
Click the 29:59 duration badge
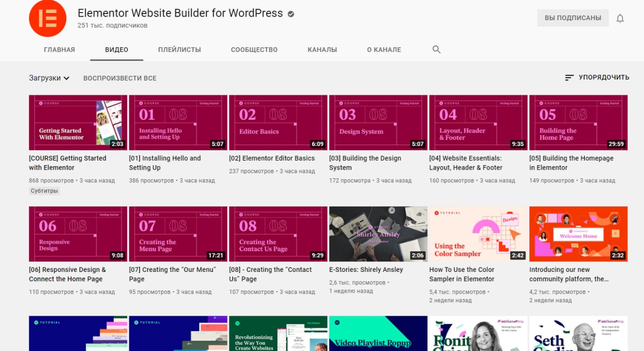tap(616, 144)
